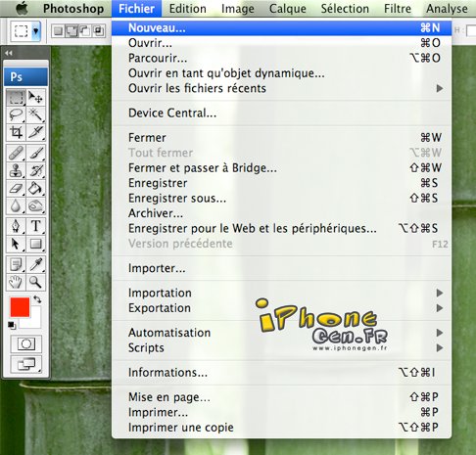Open the Edition menu
This screenshot has width=476, height=455.
[188, 9]
